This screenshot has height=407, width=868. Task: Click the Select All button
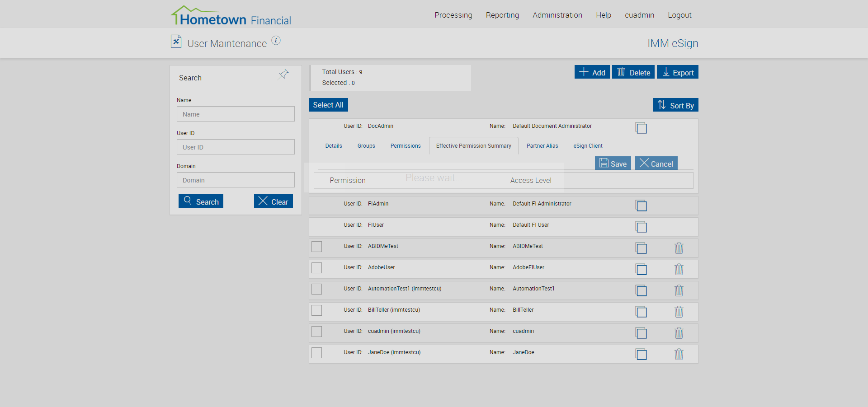[328, 105]
